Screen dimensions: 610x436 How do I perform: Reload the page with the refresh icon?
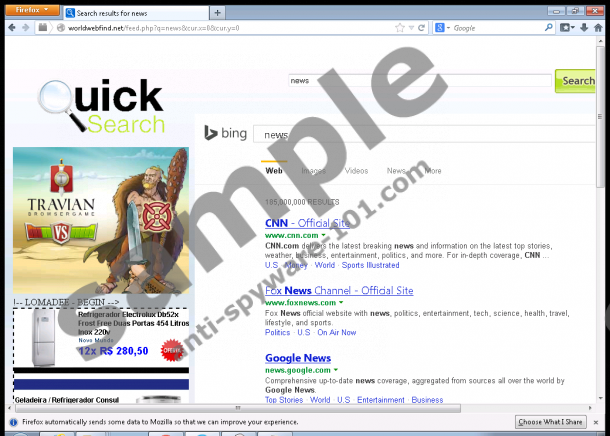[423, 28]
